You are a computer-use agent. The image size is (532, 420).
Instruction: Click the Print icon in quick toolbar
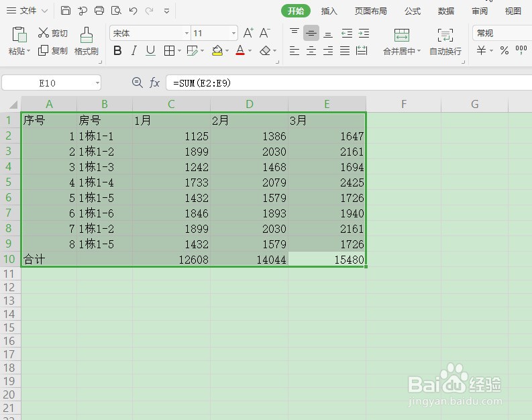coord(99,11)
